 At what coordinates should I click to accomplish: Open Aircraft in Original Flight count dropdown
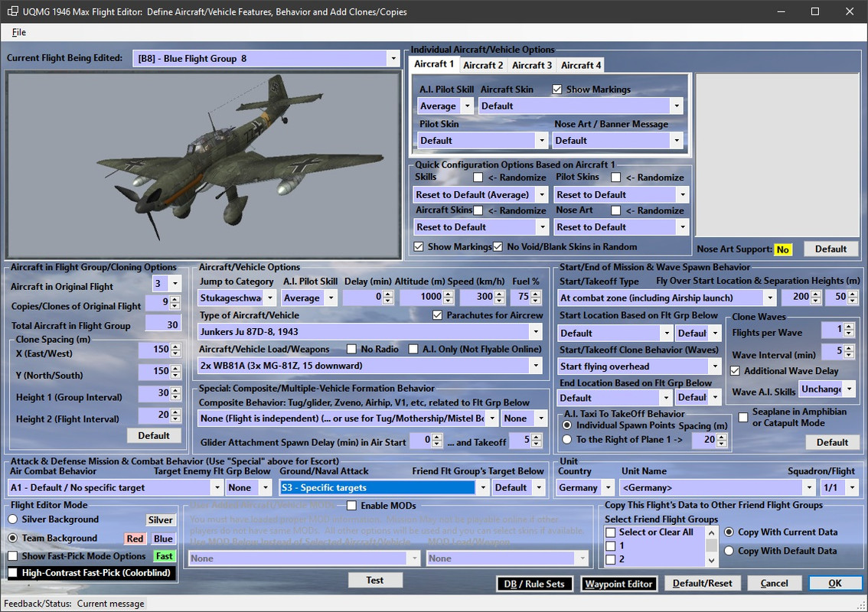click(167, 283)
